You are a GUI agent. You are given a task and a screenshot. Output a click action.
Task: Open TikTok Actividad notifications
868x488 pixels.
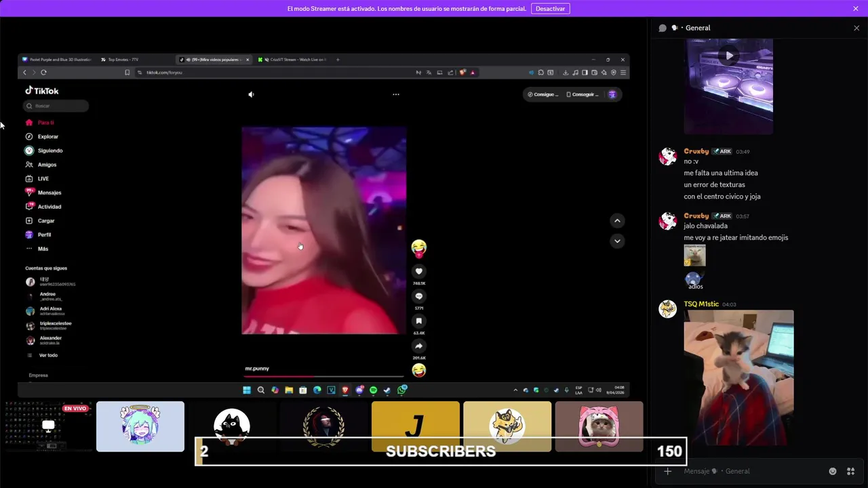click(x=43, y=207)
